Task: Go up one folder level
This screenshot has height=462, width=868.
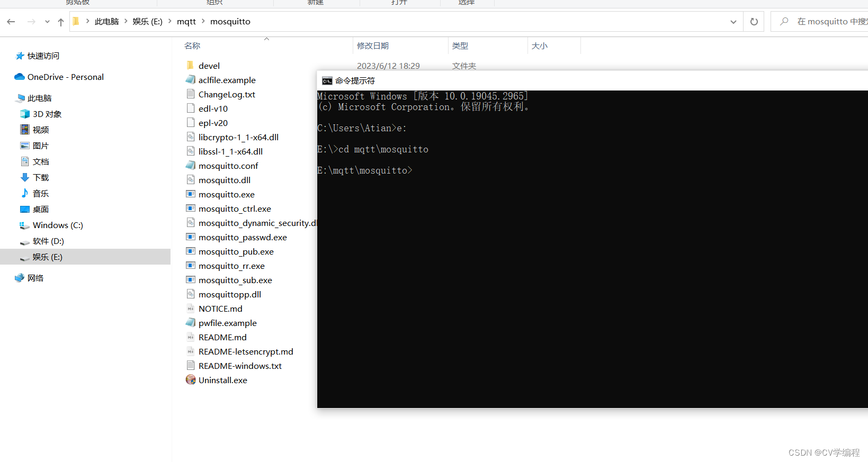Action: [61, 22]
